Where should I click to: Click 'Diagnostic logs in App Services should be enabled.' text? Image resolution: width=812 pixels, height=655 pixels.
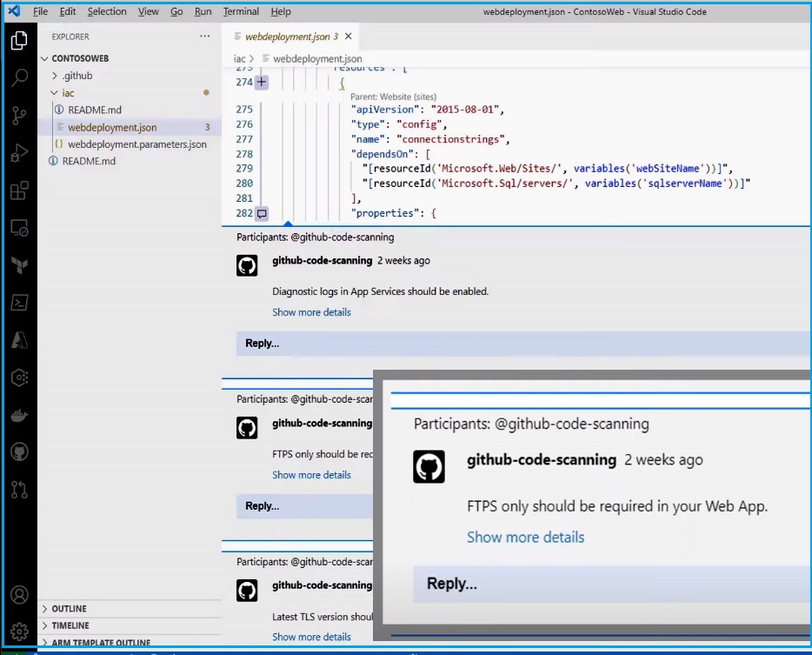click(381, 291)
